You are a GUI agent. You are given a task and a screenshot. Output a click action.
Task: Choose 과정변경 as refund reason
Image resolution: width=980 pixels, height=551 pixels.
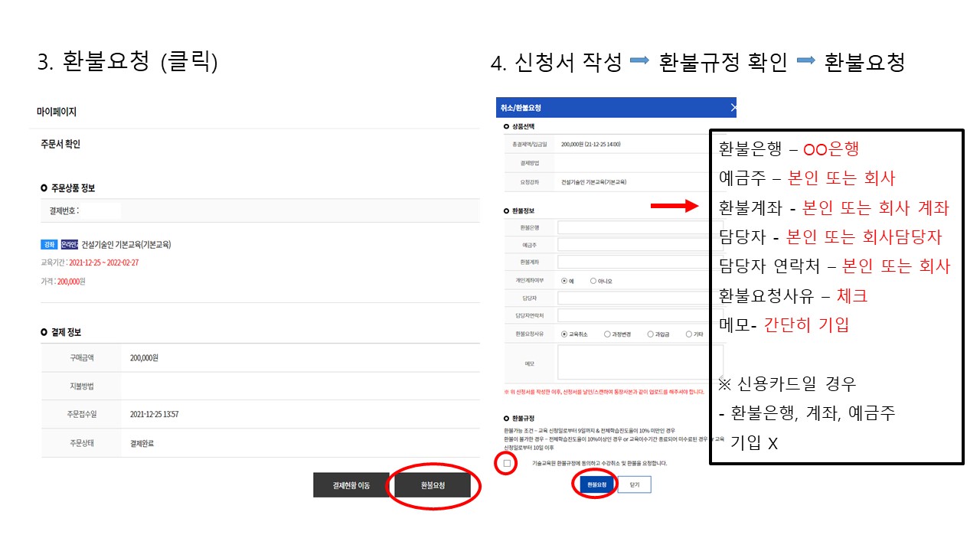point(607,334)
